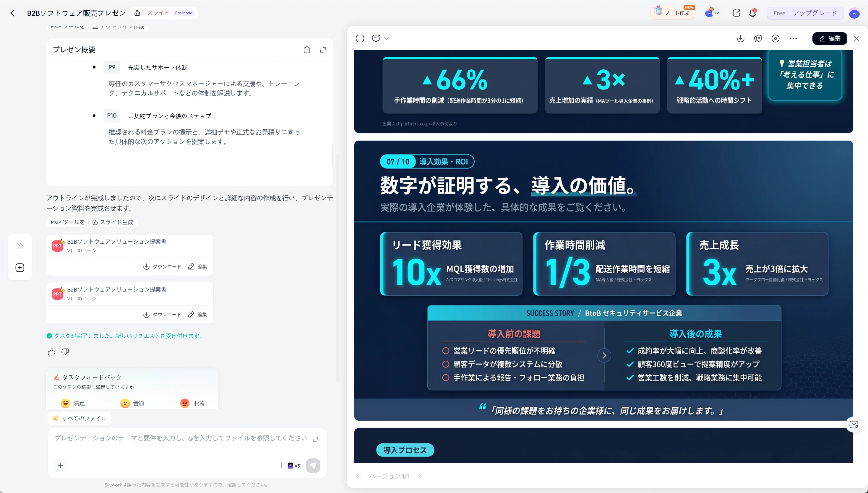Open the ノート作成 menu at the top

coord(672,12)
